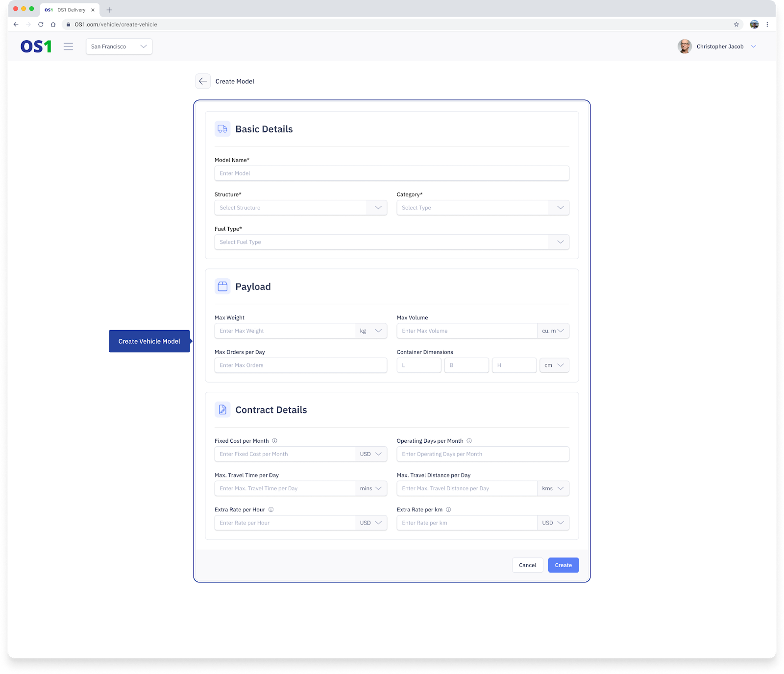Focus the Enter Max Orders field

pos(301,365)
